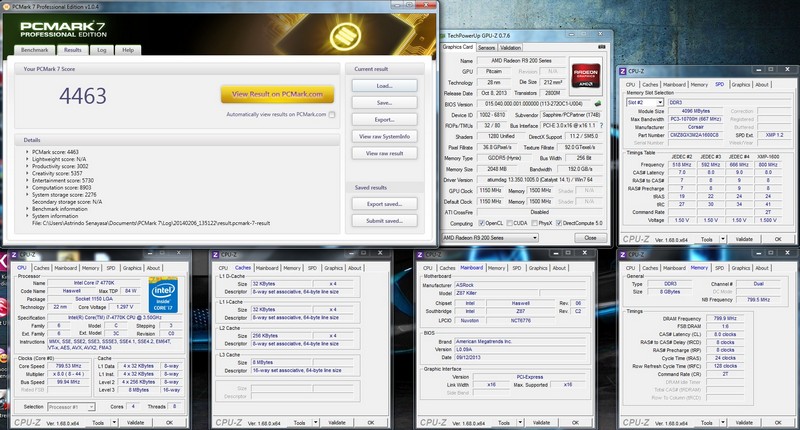Click the Intel Core i7 4770K name value
Image resolution: width=800 pixels, height=430 pixels.
[x=94, y=283]
